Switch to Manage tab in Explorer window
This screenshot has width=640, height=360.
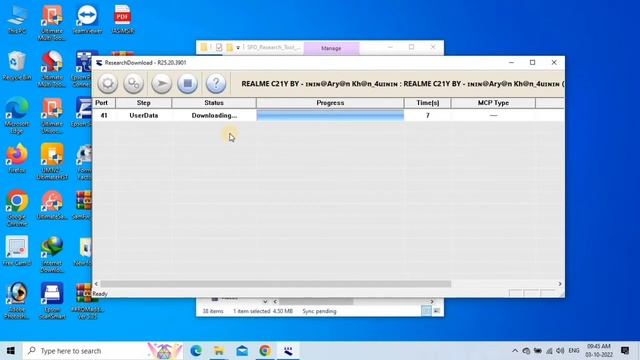[331, 48]
